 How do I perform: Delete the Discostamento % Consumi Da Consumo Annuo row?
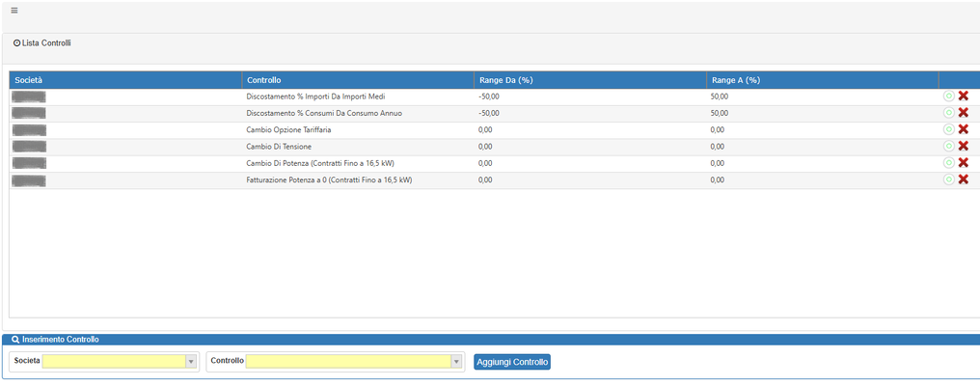tap(964, 113)
